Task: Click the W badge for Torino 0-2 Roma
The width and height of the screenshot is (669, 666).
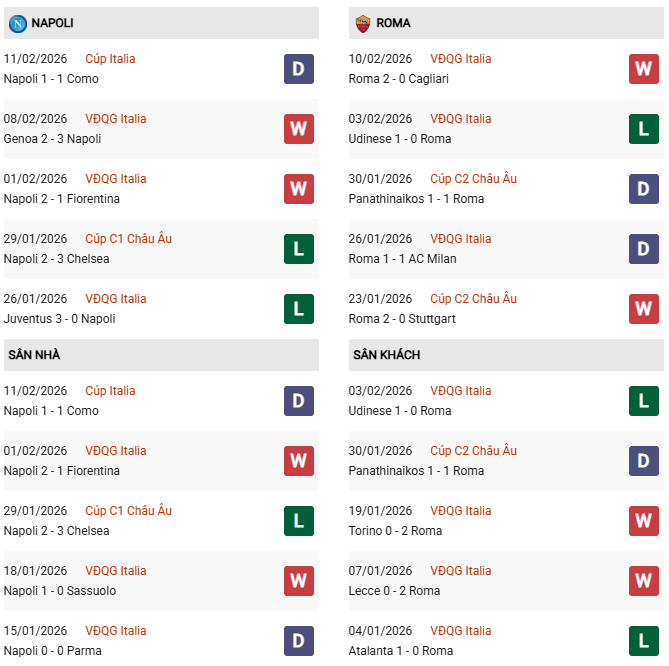Action: click(643, 521)
